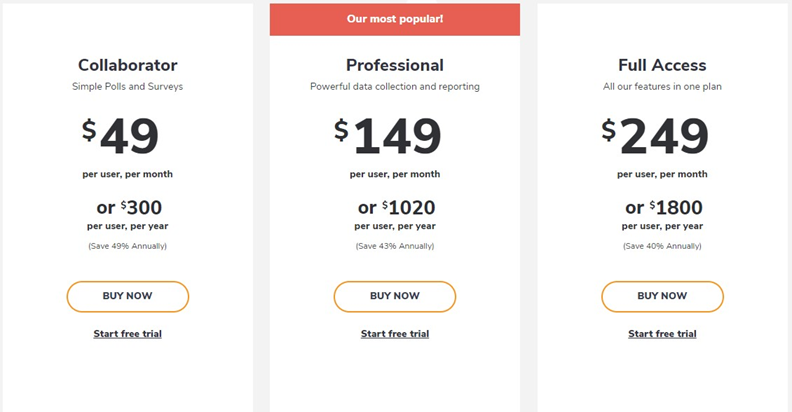Image resolution: width=792 pixels, height=412 pixels.
Task: Click the 'Save 40% Annually' note
Action: click(x=662, y=246)
